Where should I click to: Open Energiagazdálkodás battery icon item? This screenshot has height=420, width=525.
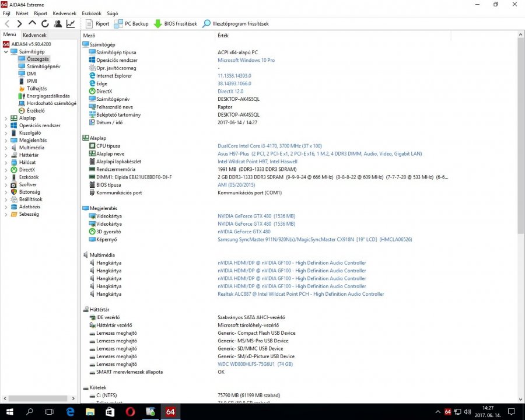22,96
